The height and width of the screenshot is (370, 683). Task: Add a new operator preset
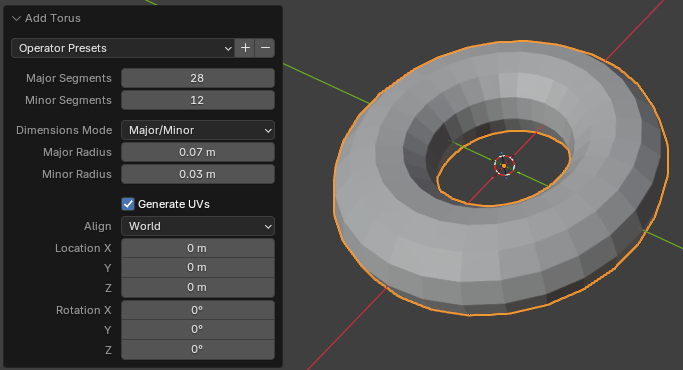click(x=245, y=48)
